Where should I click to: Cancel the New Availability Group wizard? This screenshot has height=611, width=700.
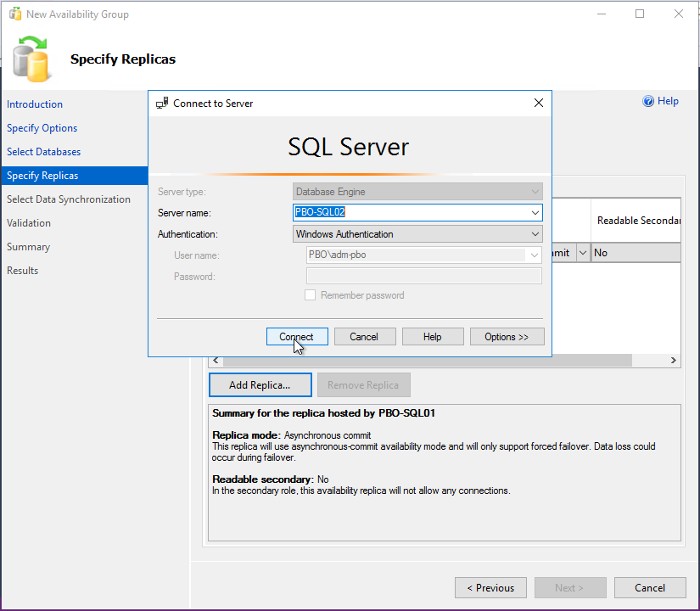coord(650,588)
